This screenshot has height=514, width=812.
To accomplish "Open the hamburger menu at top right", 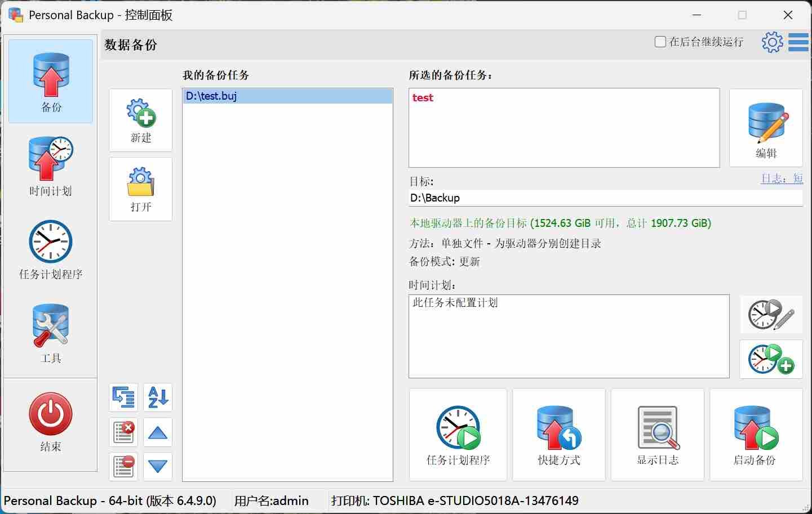I will [798, 42].
